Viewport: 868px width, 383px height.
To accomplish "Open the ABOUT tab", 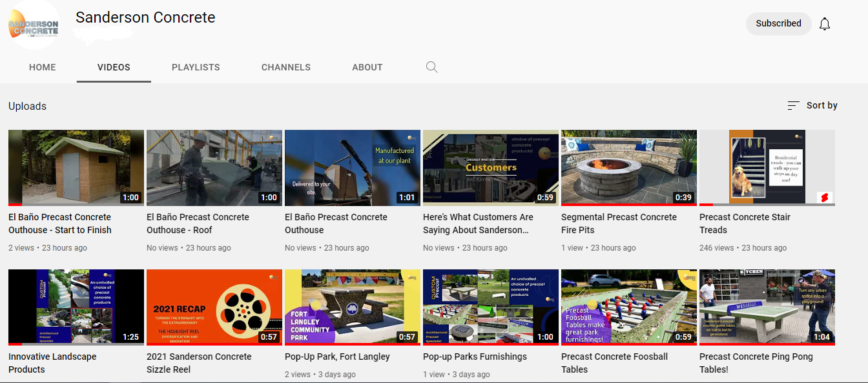I will point(367,67).
